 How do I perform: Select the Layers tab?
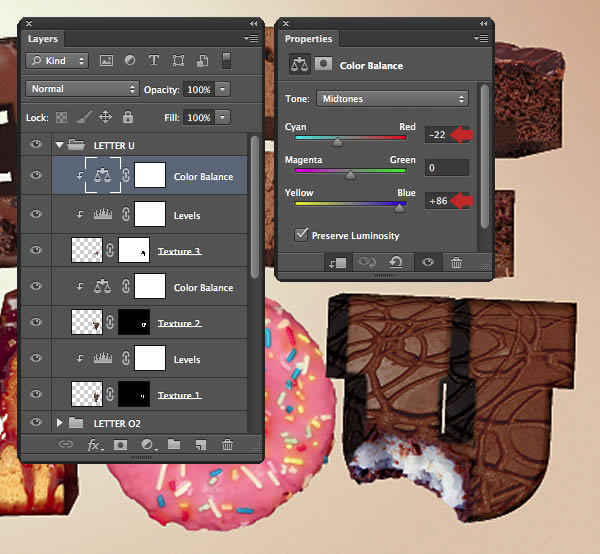click(x=42, y=39)
